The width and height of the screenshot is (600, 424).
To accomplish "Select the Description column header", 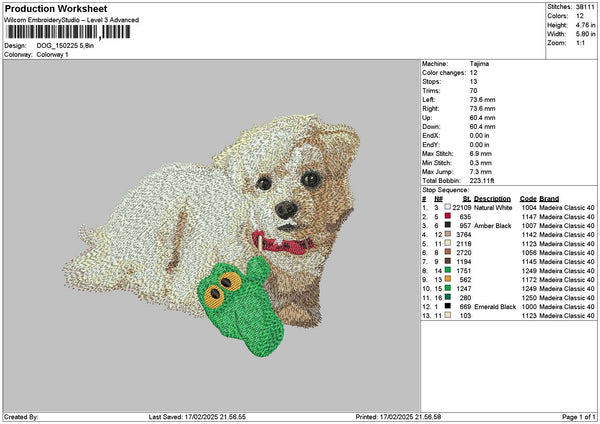I will 492,199.
